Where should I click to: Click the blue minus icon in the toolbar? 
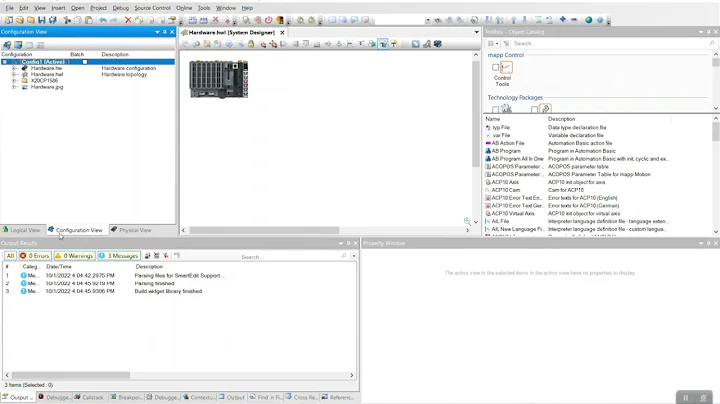[x=574, y=20]
